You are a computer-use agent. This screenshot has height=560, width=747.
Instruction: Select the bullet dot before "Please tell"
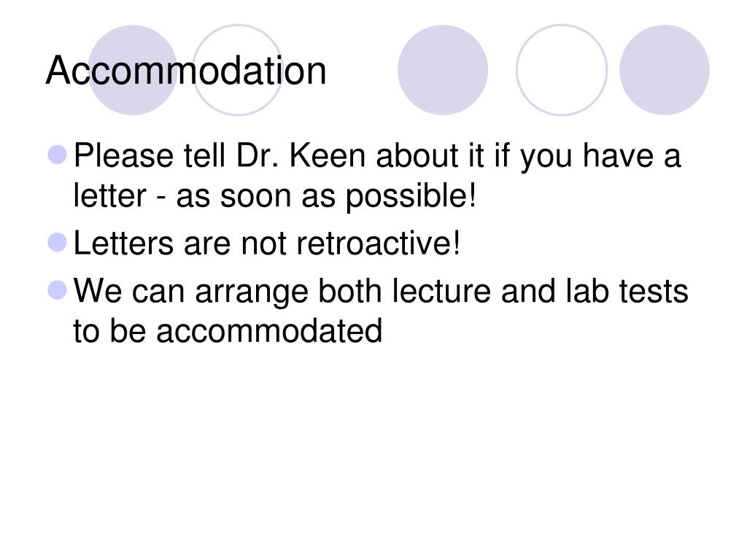point(58,155)
